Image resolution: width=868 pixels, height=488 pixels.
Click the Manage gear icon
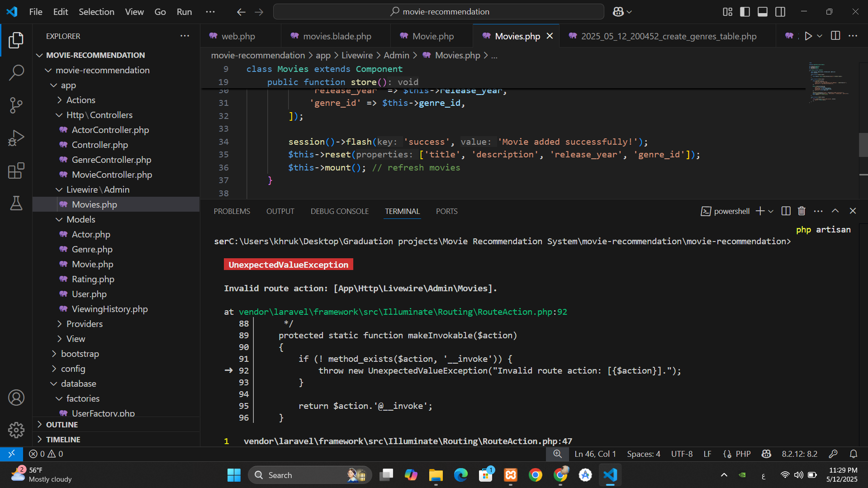(x=16, y=430)
